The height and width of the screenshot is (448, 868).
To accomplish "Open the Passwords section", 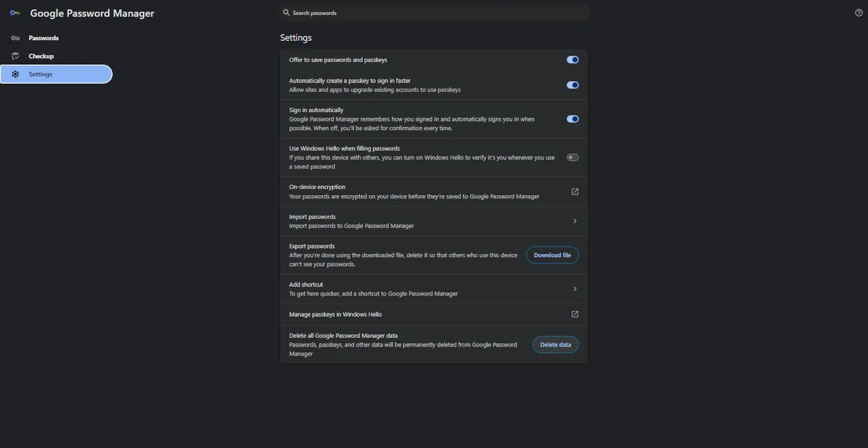I will 56,38.
